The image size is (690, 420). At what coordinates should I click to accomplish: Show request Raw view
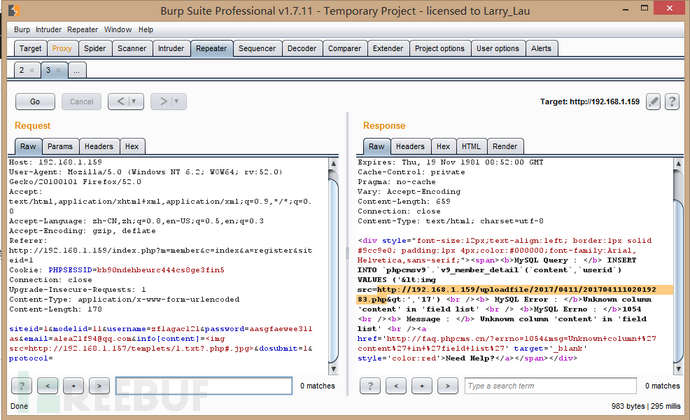pos(28,146)
